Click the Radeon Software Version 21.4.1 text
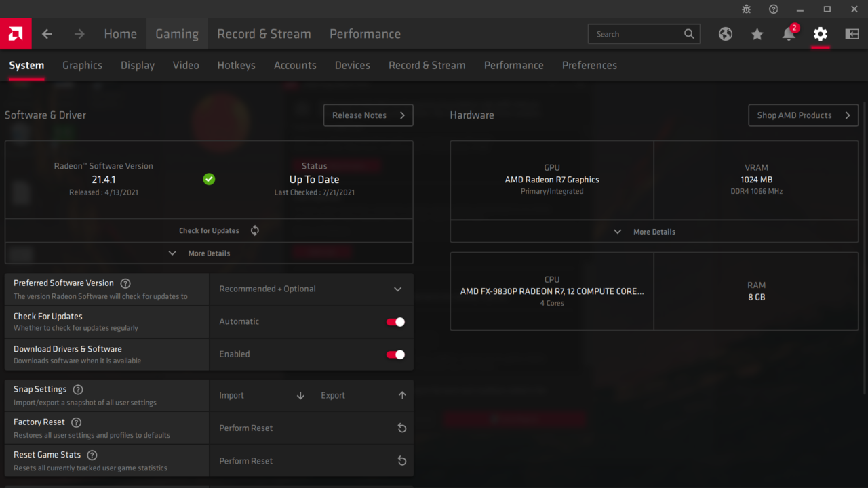The height and width of the screenshot is (488, 868). tap(104, 180)
